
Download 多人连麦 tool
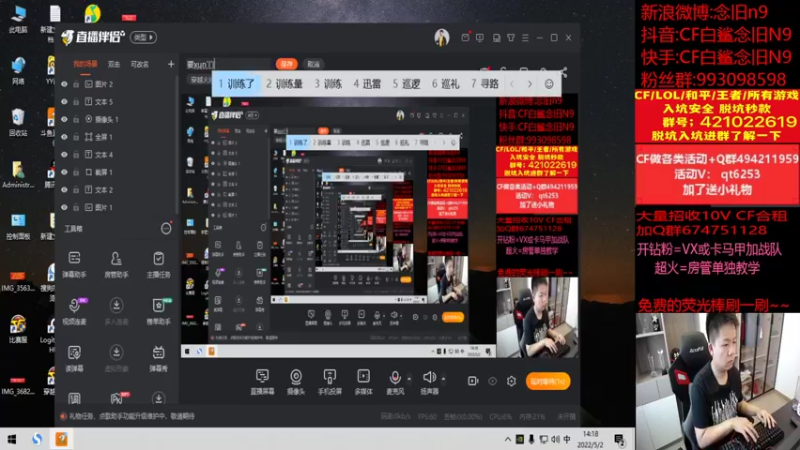tap(116, 311)
